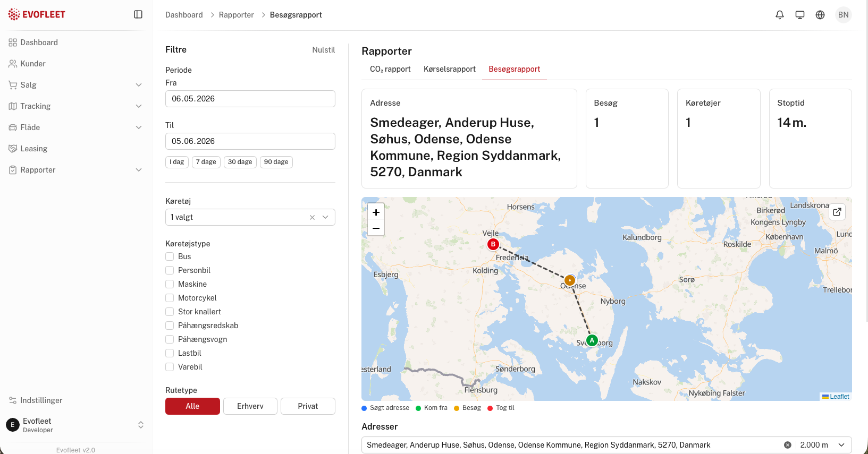This screenshot has height=454, width=868.
Task: Set period to 30 dage
Action: (x=240, y=162)
